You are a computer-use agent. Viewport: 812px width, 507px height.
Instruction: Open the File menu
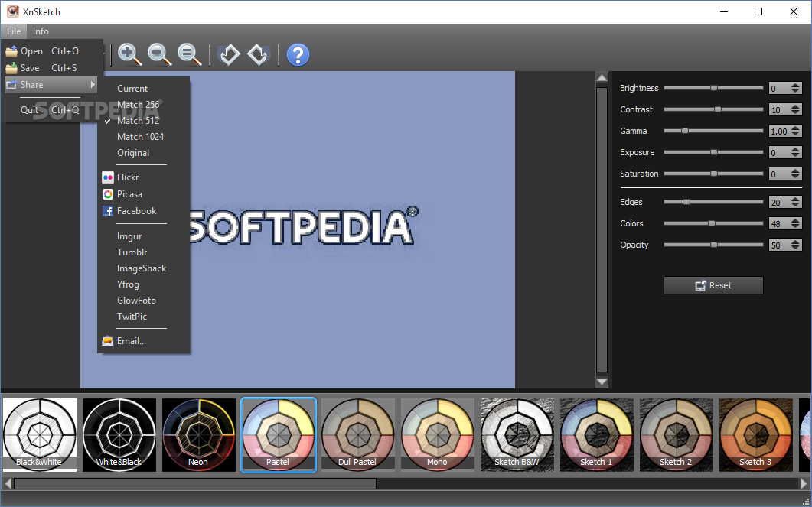coord(14,31)
